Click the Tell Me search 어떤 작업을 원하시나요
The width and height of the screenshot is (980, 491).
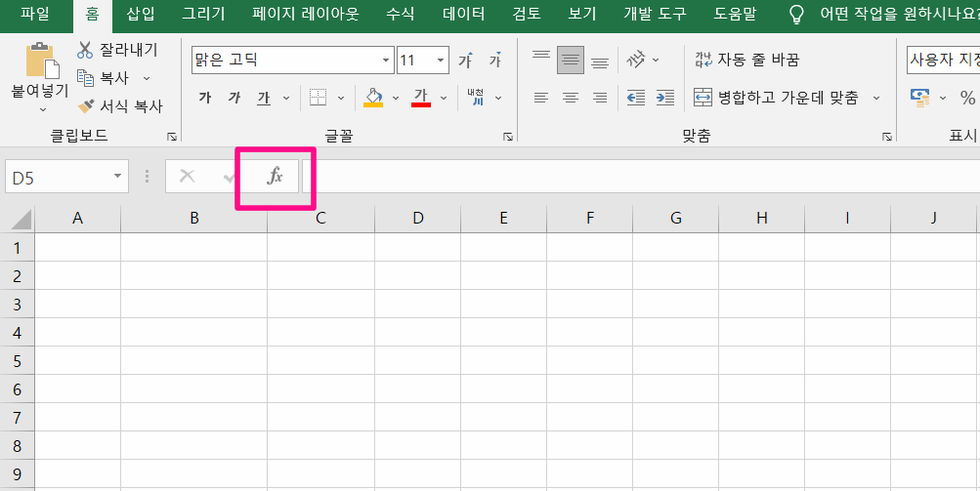pyautogui.click(x=899, y=15)
